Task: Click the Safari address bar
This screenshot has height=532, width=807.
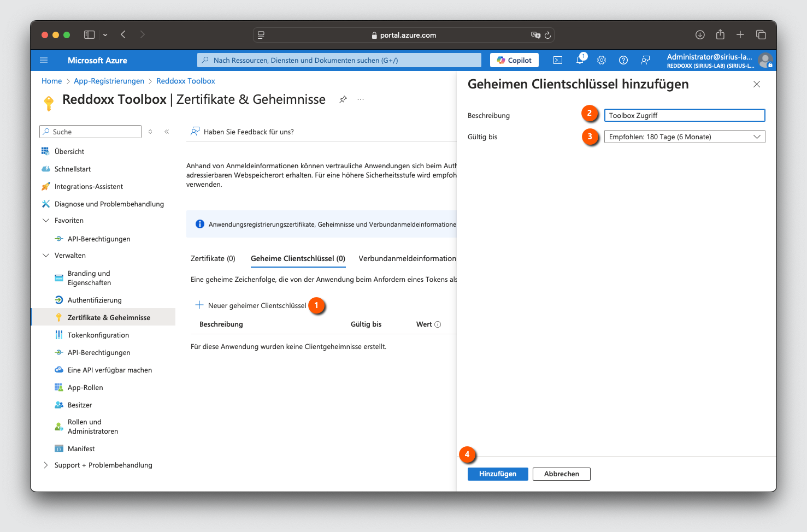Action: pyautogui.click(x=404, y=35)
